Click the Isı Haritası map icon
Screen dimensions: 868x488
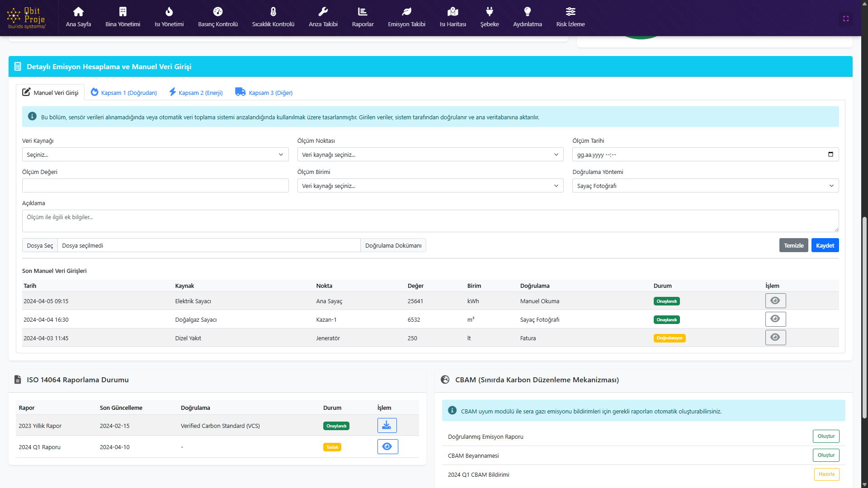pos(453,12)
